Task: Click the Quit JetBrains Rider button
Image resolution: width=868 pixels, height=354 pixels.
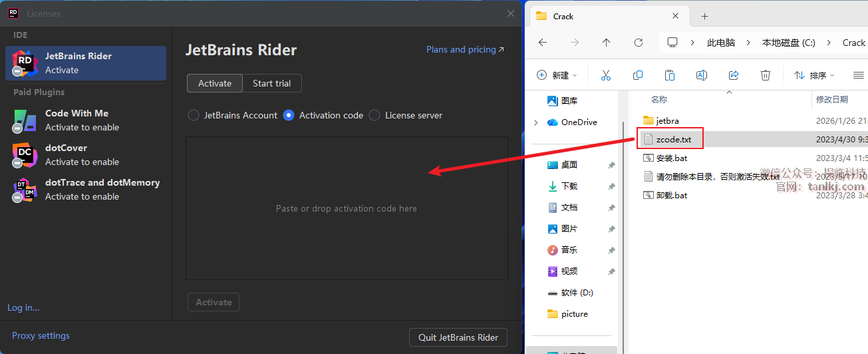Action: coord(458,337)
